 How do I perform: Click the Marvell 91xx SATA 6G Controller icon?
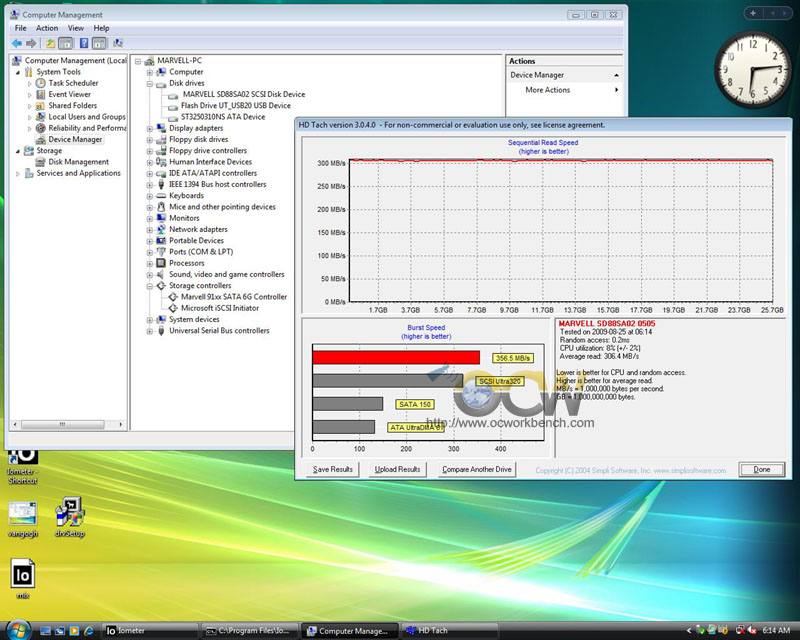point(173,297)
